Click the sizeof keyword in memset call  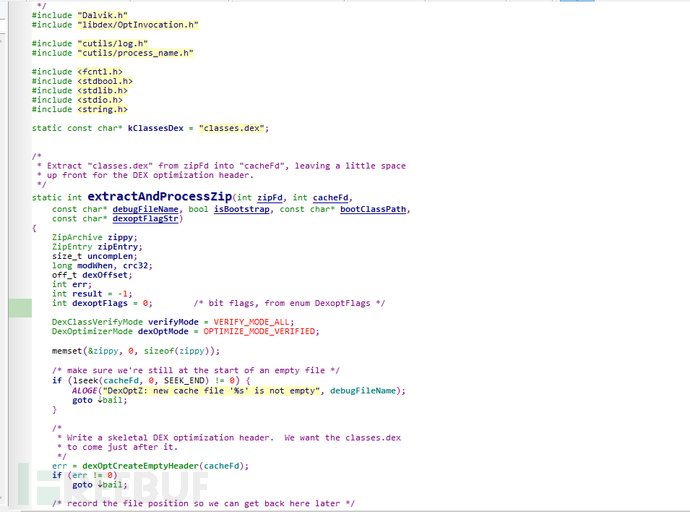coord(158,351)
